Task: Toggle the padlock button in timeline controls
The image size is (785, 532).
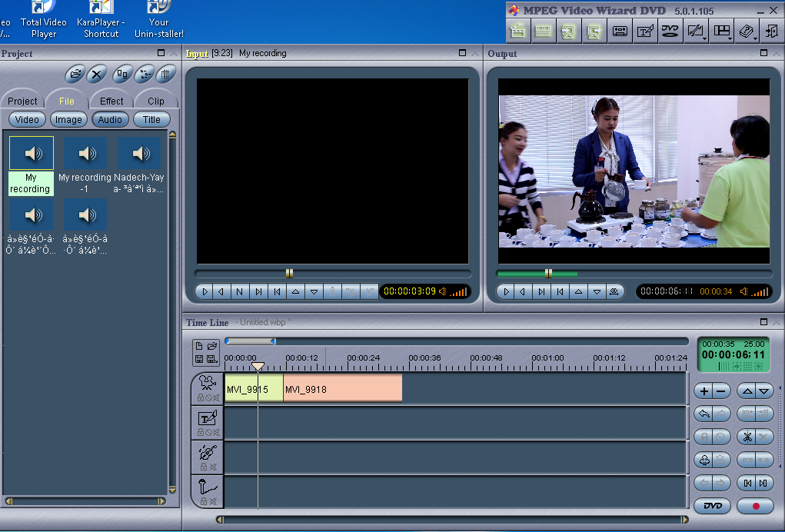Action: pyautogui.click(x=704, y=437)
